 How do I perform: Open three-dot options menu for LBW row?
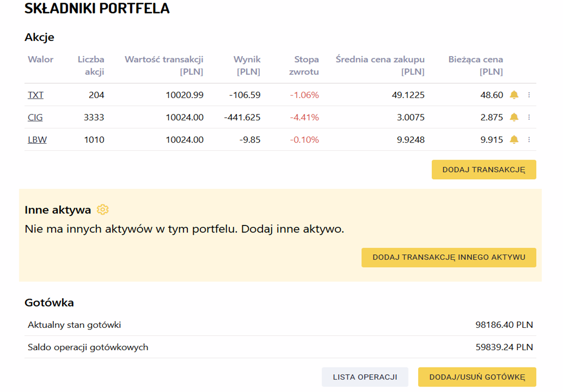[529, 140]
